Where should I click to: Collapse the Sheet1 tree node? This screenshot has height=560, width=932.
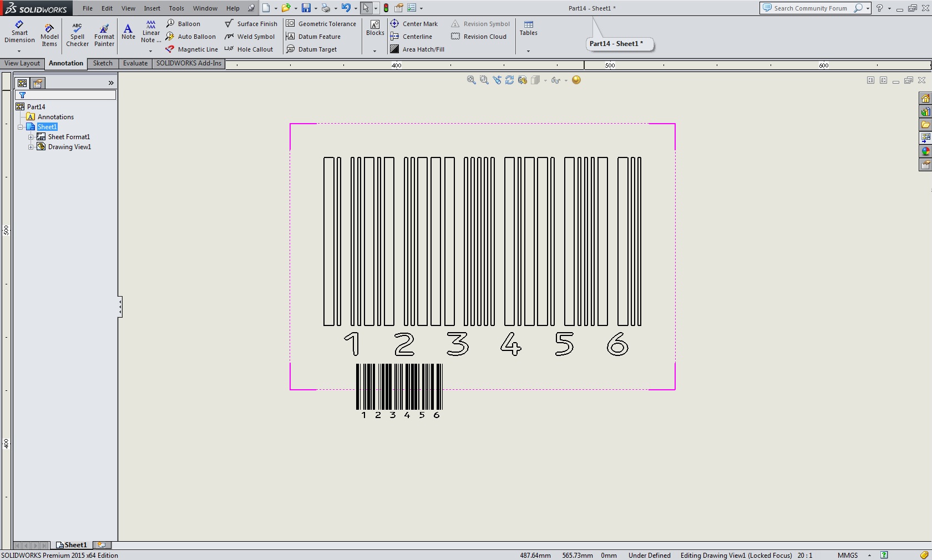pos(21,127)
